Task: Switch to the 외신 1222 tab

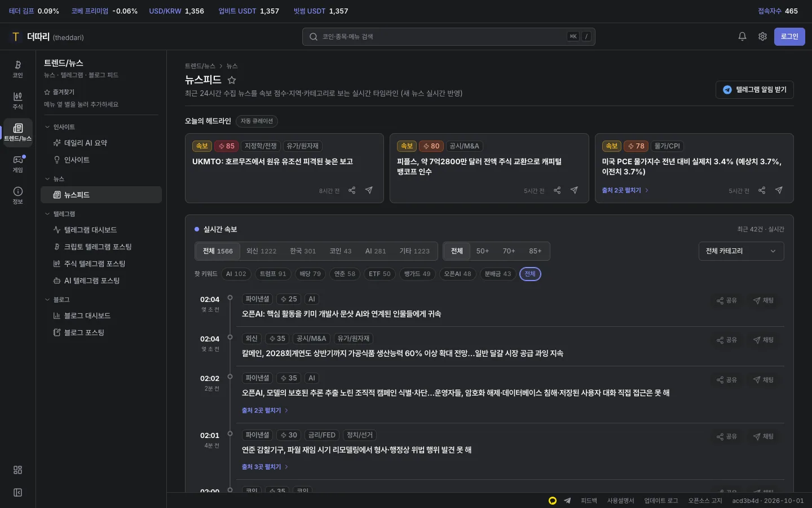Action: [262, 251]
